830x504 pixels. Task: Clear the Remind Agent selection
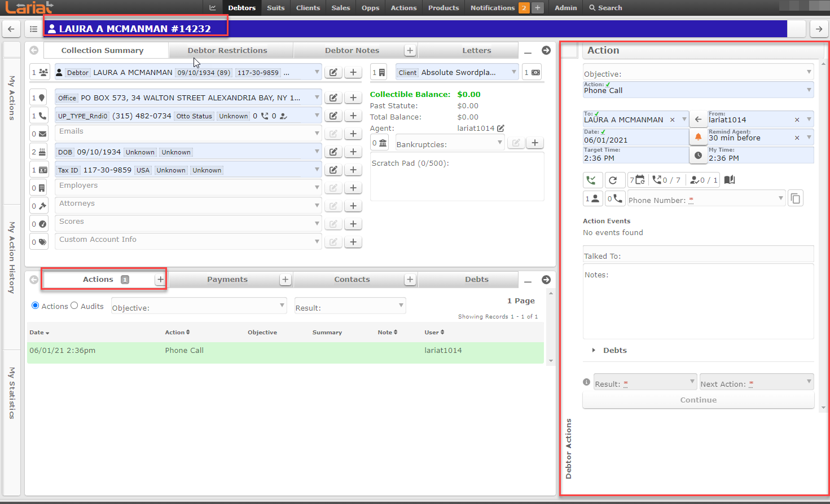797,138
